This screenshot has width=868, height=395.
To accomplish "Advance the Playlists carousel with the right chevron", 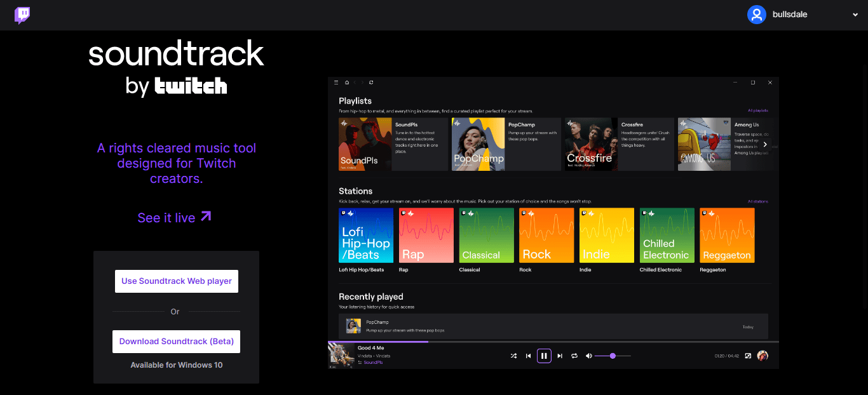I will (765, 144).
